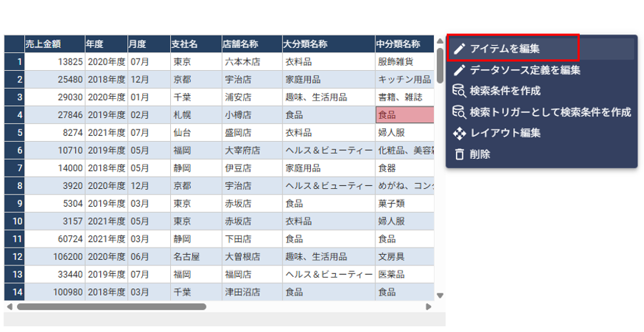Click the pencil icon beside アイテムを編集

coord(460,49)
